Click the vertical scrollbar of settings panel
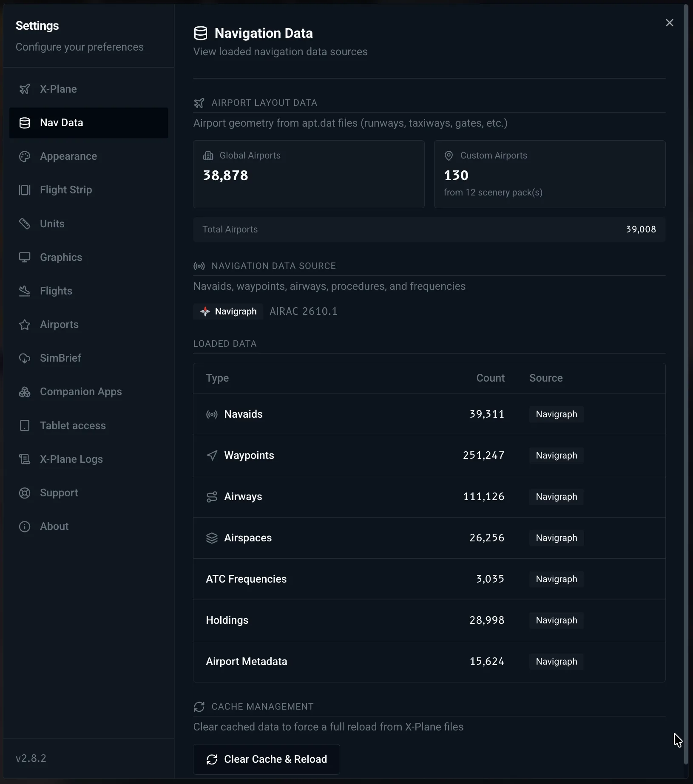693x784 pixels. [686, 385]
